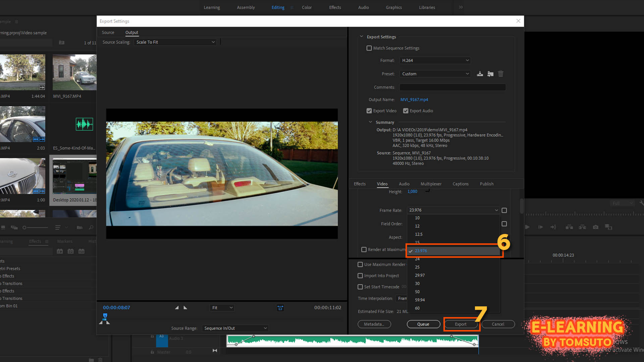Click the MVI_9167.mp4 output name link

pos(414,100)
